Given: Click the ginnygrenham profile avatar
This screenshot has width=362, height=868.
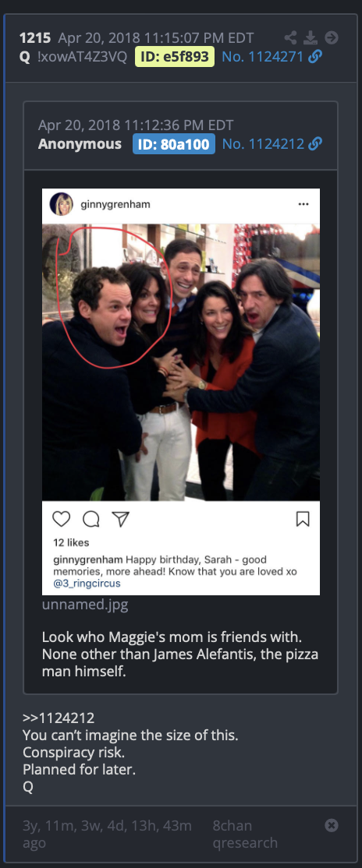Looking at the screenshot, I should pos(62,204).
